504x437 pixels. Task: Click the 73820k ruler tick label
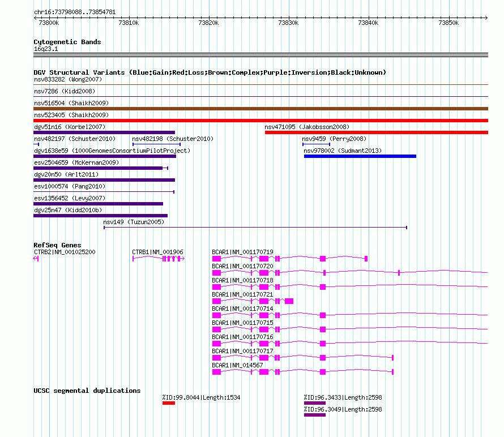coord(208,23)
